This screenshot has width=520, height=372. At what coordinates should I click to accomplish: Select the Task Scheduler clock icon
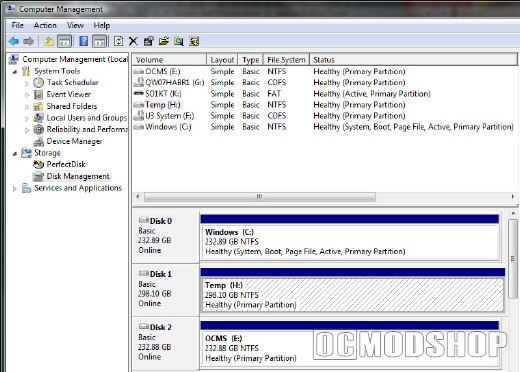[x=38, y=83]
